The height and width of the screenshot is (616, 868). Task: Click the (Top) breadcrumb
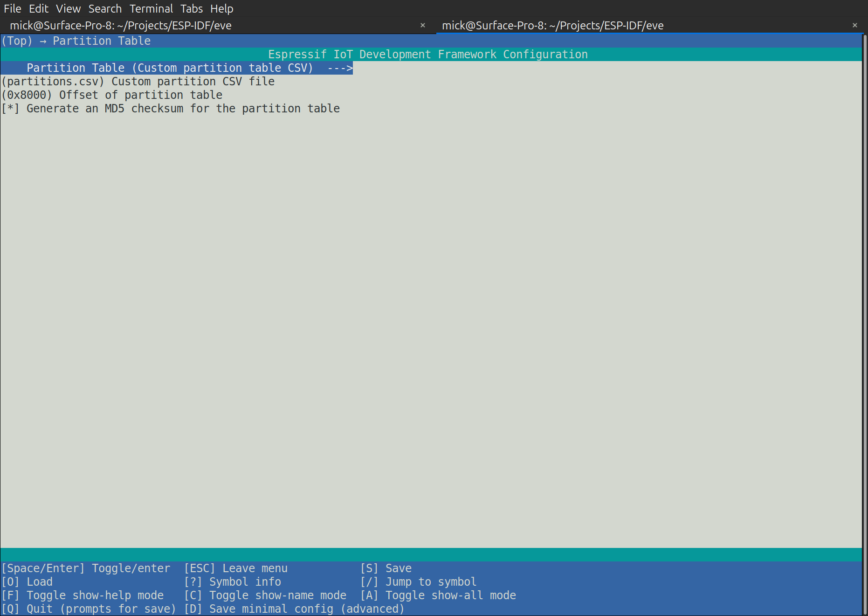coord(17,41)
